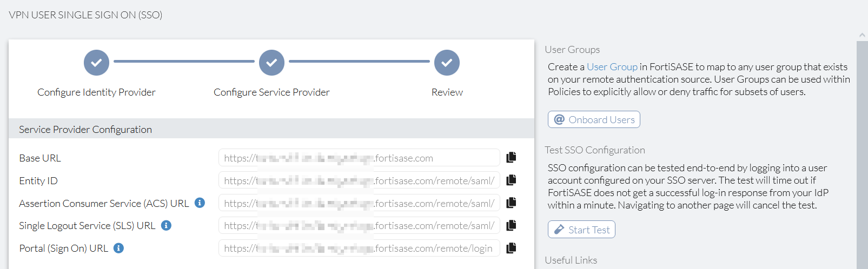Focus the Single Logout Service URL field
Image resolution: width=868 pixels, height=269 pixels.
tap(359, 226)
